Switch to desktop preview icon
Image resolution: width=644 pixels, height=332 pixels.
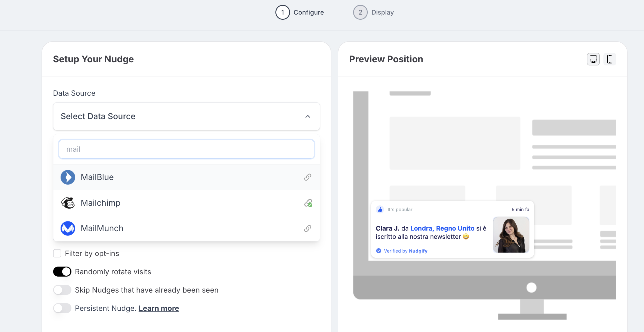click(x=593, y=59)
